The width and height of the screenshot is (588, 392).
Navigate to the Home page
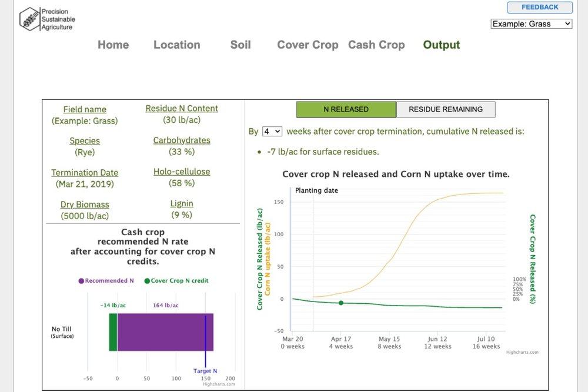click(113, 45)
